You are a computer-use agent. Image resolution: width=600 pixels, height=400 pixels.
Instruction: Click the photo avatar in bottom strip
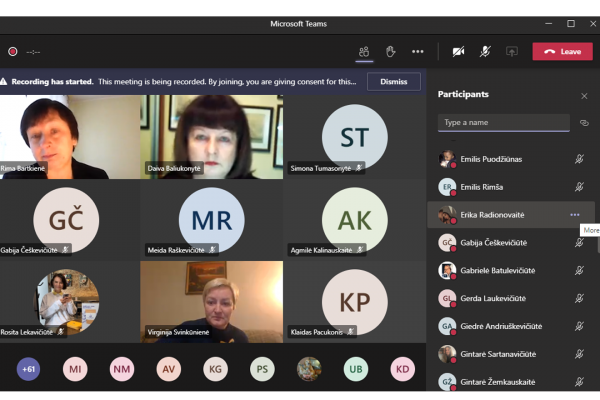(x=309, y=369)
